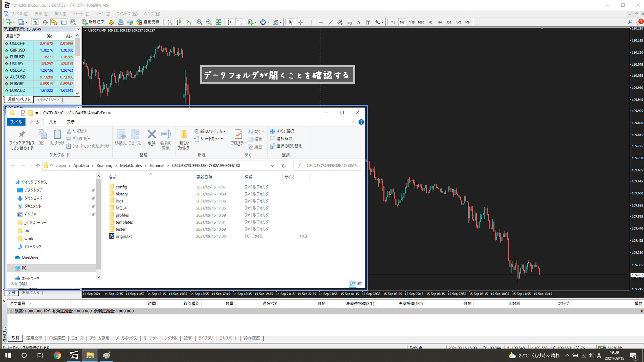Switch to the 口座履歴 terminal tab
Viewport: 644px width, 362px height.
[57, 338]
